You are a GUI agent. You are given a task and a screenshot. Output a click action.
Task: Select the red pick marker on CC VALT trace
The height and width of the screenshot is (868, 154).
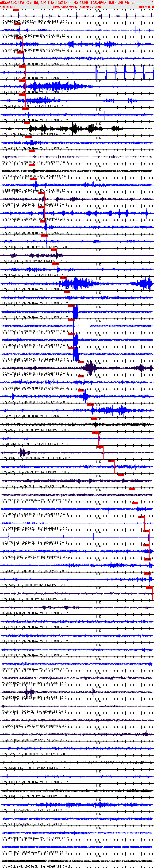tap(81, 362)
